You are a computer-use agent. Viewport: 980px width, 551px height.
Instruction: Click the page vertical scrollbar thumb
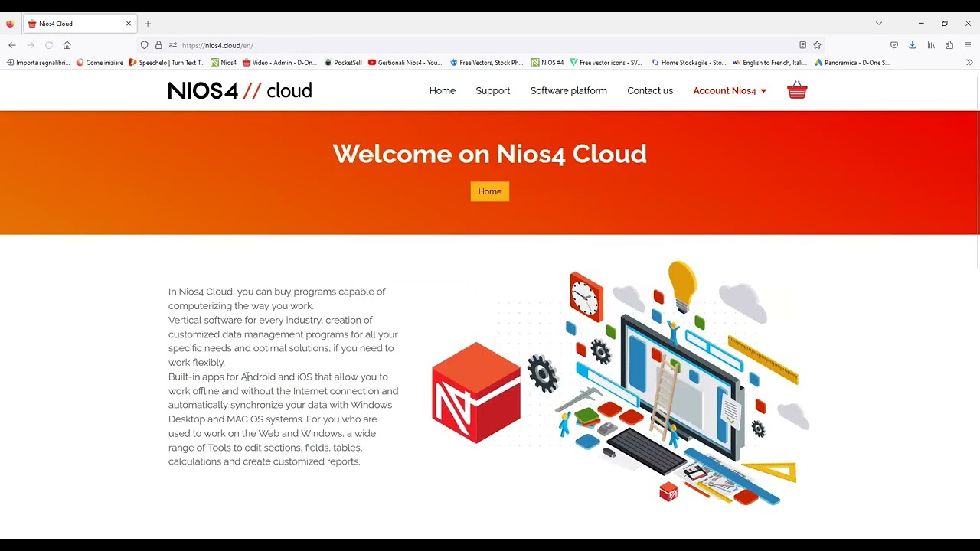tap(977, 172)
